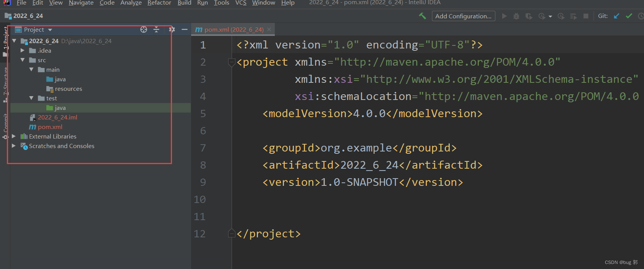Open the VCS menu

pyautogui.click(x=241, y=3)
